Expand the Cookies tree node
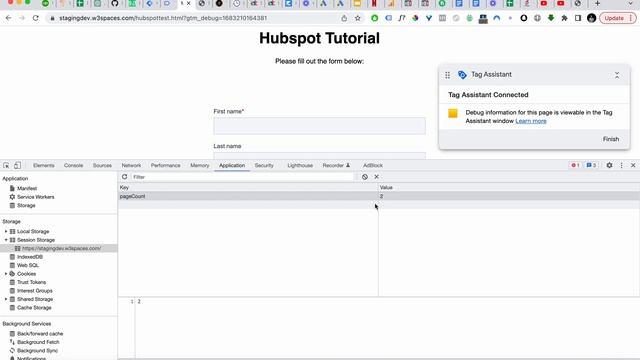 (x=6, y=274)
